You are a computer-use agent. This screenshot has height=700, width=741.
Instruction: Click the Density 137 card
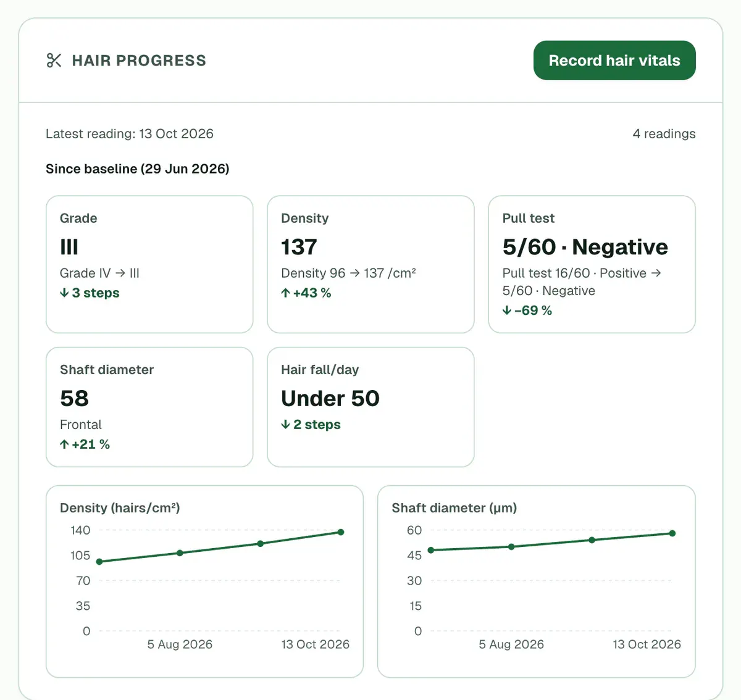(371, 264)
